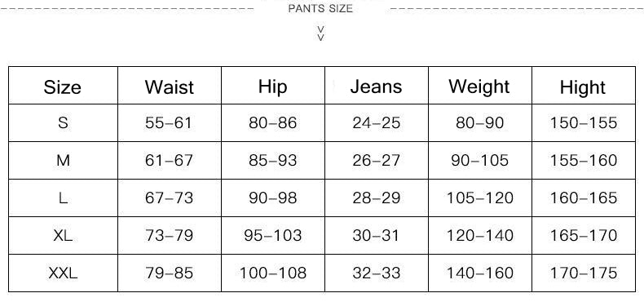Click the Hight column header
Viewport: 644px width, 302px height.
[x=583, y=87]
